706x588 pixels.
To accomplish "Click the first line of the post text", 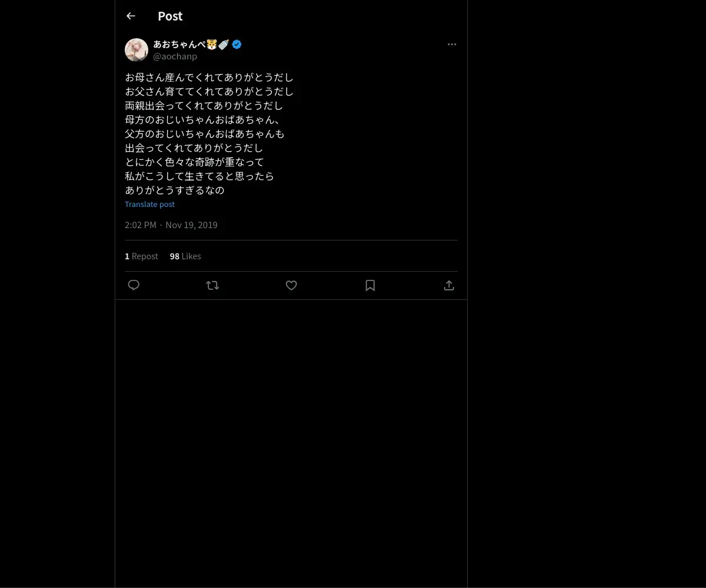I will point(209,77).
